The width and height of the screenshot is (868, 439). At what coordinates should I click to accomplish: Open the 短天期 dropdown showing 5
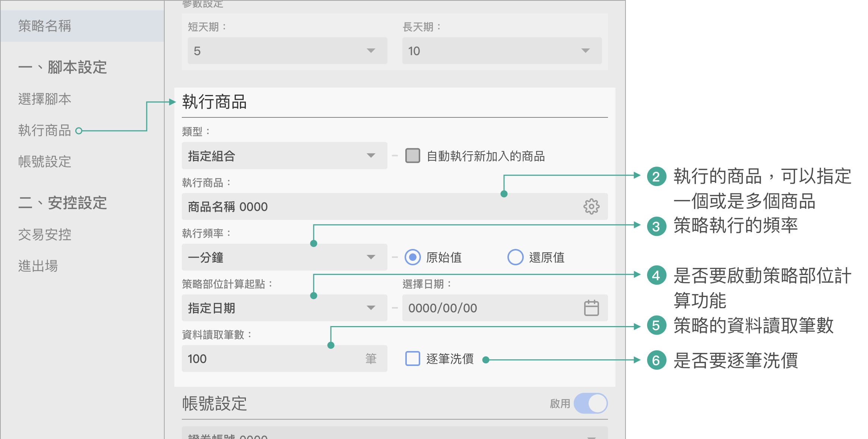(287, 51)
